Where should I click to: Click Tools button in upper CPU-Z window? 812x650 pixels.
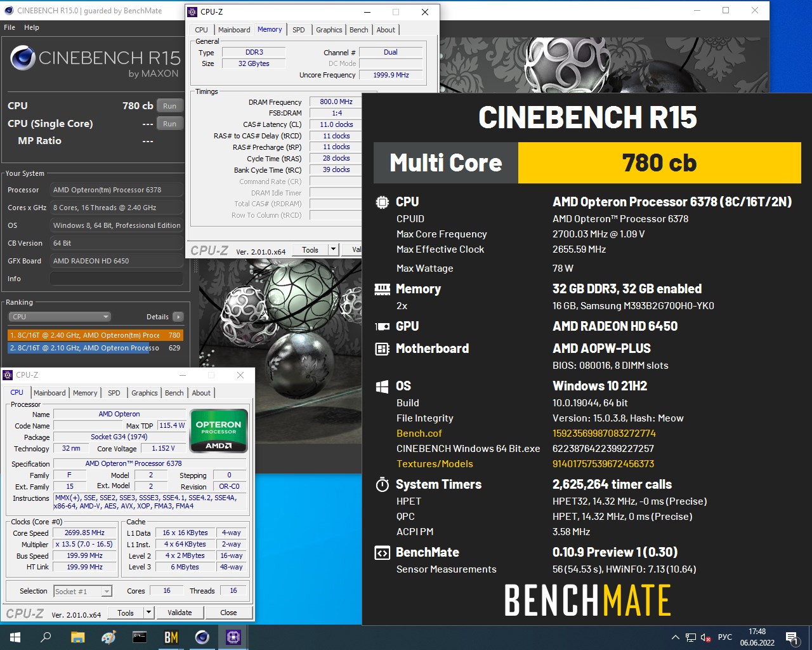pos(310,249)
